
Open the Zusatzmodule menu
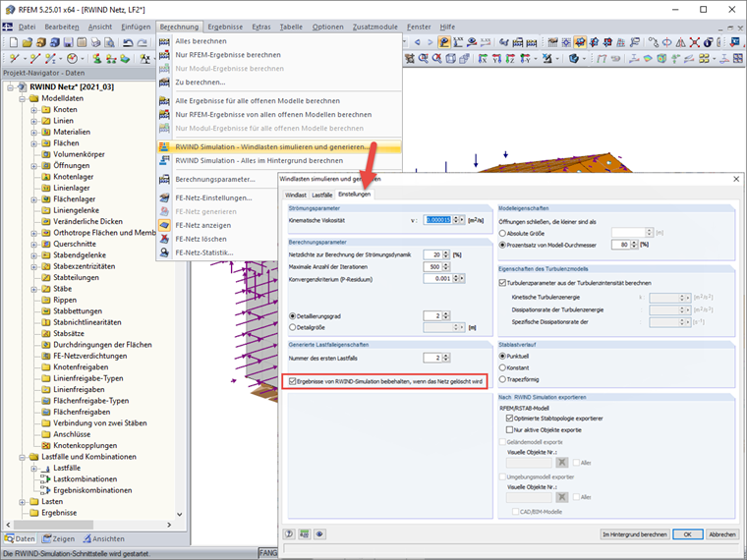coord(374,28)
